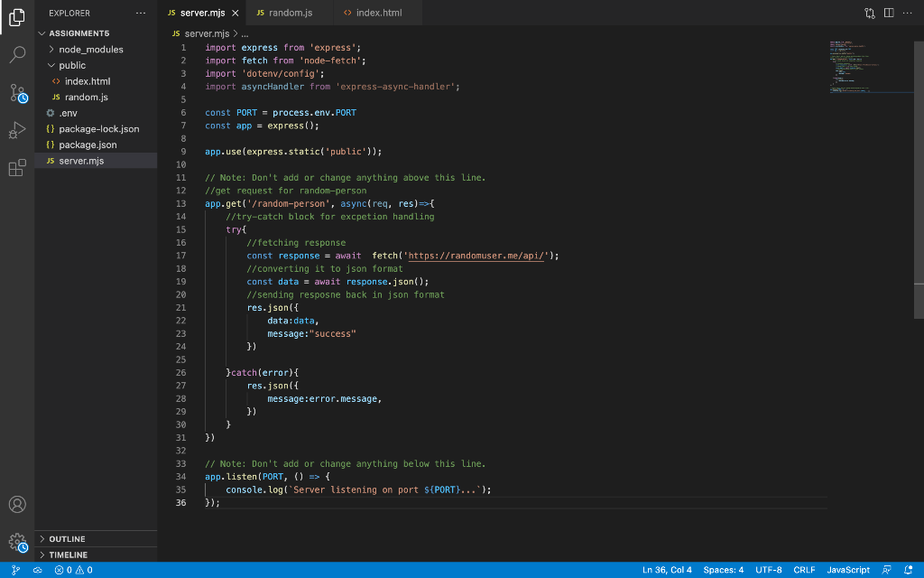This screenshot has width=924, height=578.
Task: Open Explorer views and more actions menu
Action: point(140,13)
